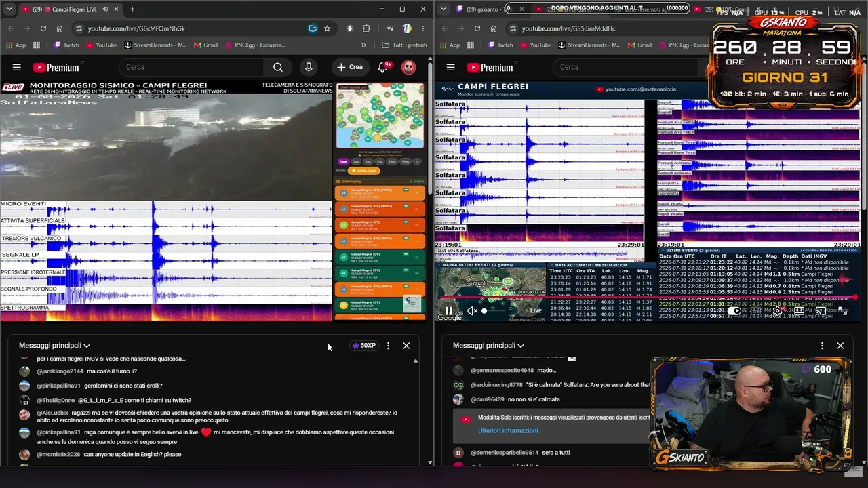
Task: Jump to Live on right video player
Action: tap(536, 311)
